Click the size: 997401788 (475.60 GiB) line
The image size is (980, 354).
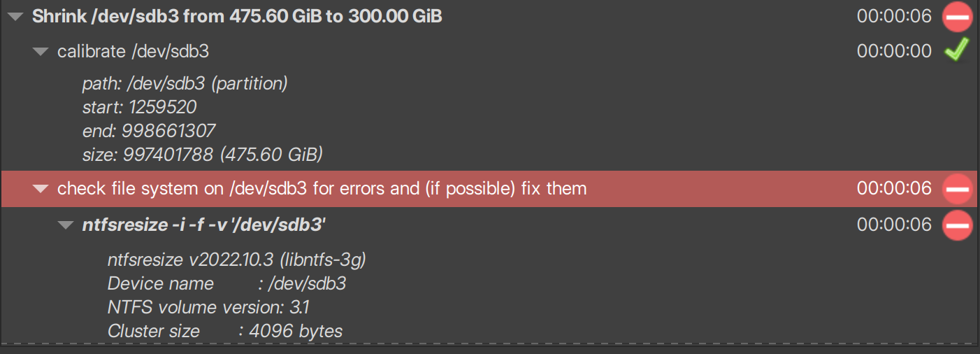pyautogui.click(x=203, y=154)
